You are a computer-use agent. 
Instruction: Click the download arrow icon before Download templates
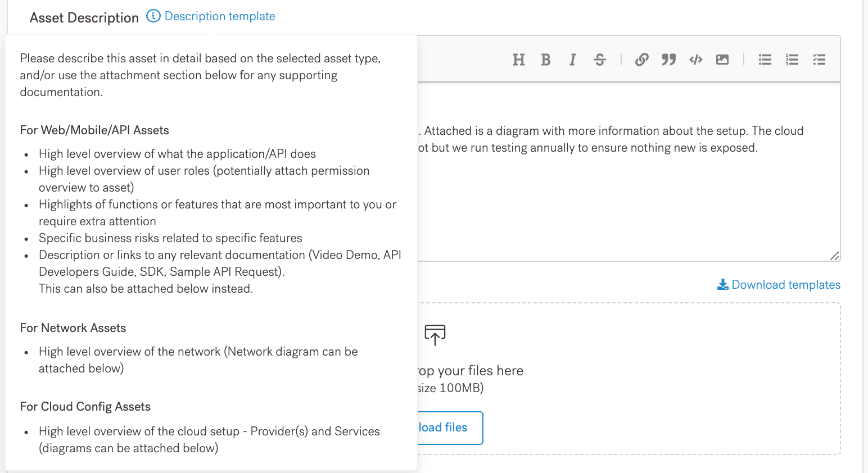722,285
